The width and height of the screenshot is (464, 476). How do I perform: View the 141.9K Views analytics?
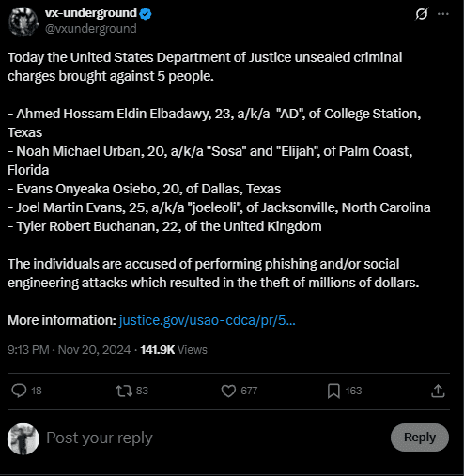(x=174, y=350)
